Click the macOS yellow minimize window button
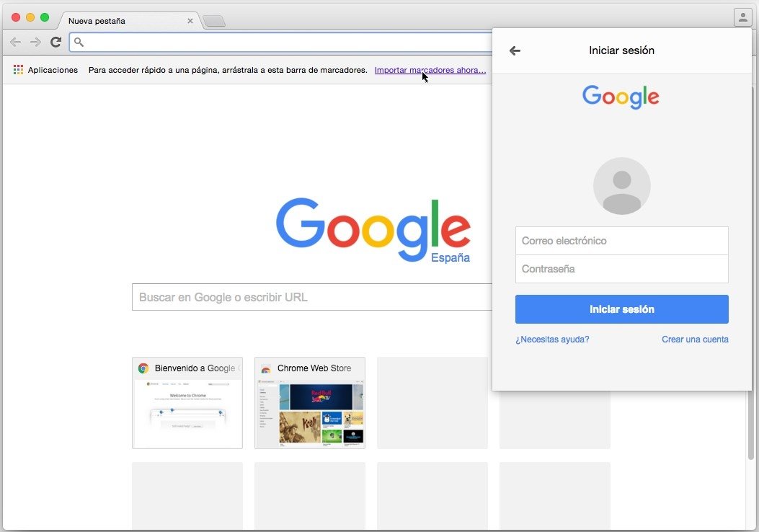This screenshot has width=759, height=532. click(x=30, y=17)
